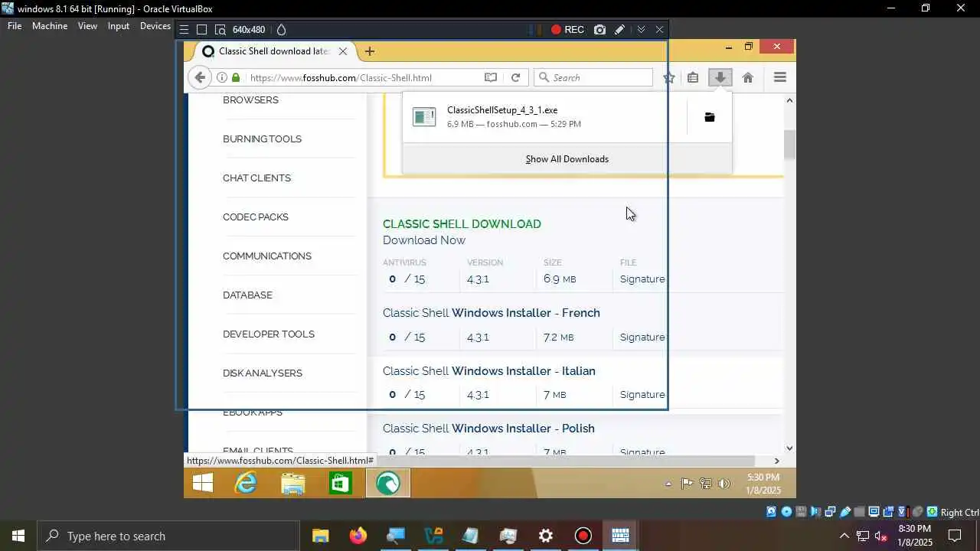This screenshot has width=980, height=551.
Task: Open the Firefox hamburger menu
Action: [780, 77]
